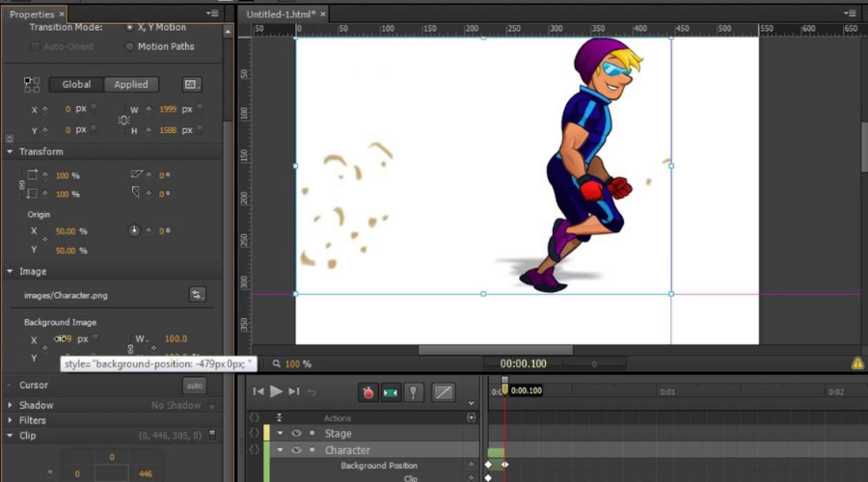Open actions braces for Stage layer
Image resolution: width=868 pixels, height=482 pixels.
254,433
